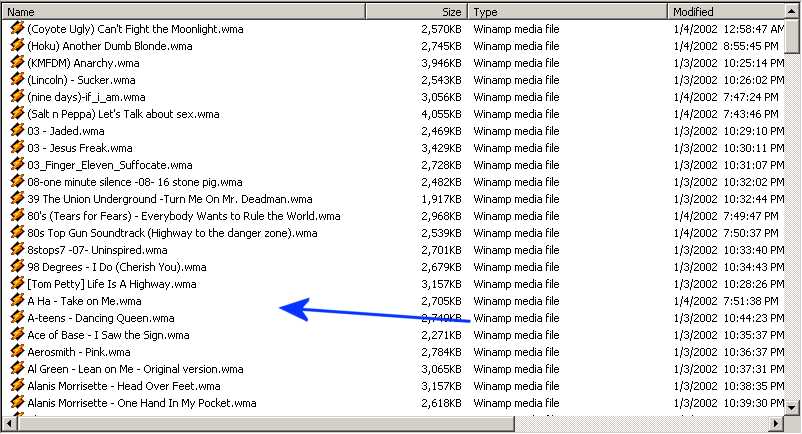
Task: Click the icon beside 8stops7 Uninspired file
Action: (x=17, y=250)
